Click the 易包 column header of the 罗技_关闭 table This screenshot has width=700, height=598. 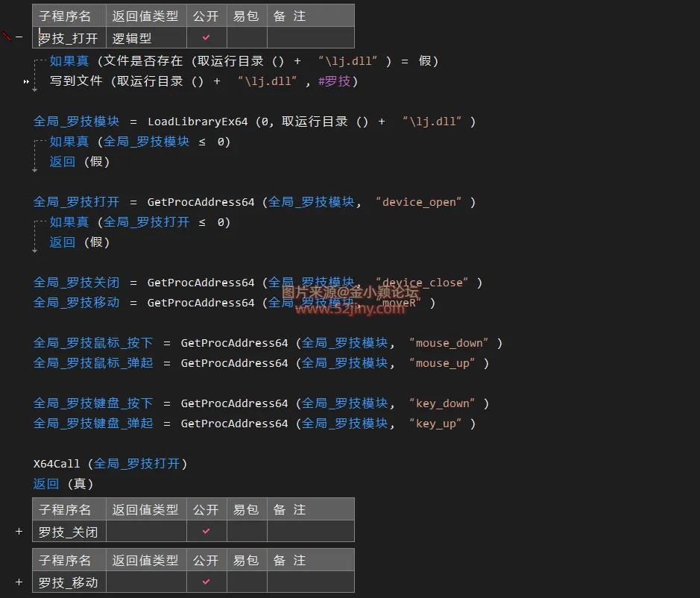coord(246,509)
